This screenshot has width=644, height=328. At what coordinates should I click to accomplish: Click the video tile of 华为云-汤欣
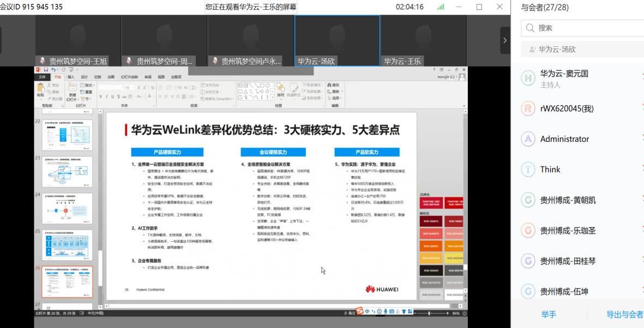[337, 40]
